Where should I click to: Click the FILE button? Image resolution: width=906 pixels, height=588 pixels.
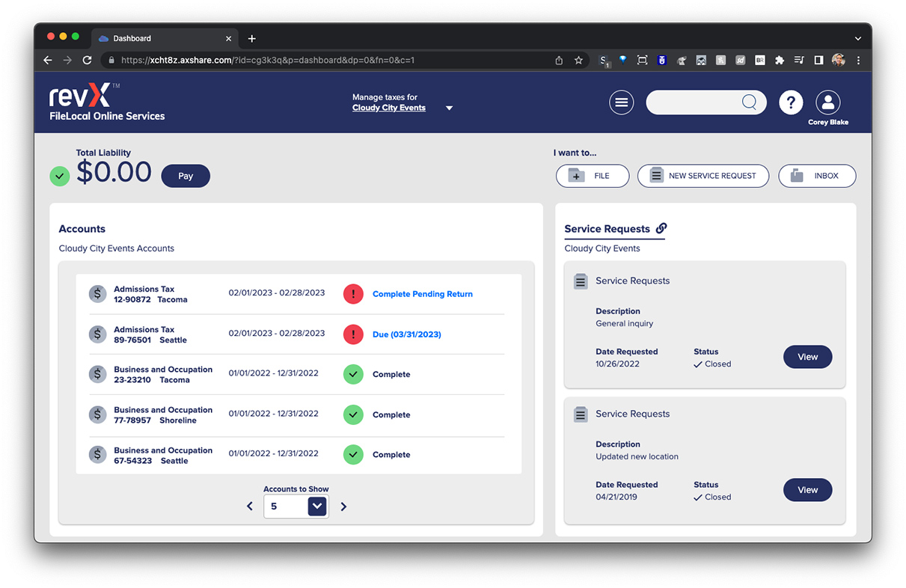coord(593,176)
